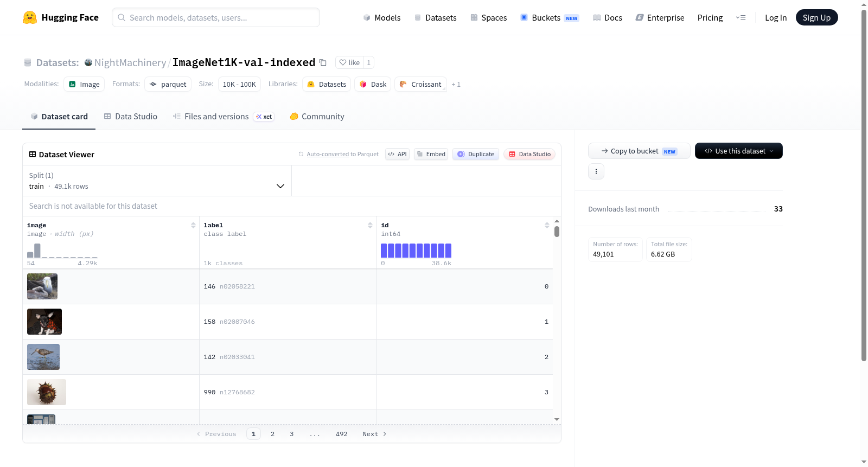Click Copy to bucket button
Screen dimensions: 868x467
639,151
